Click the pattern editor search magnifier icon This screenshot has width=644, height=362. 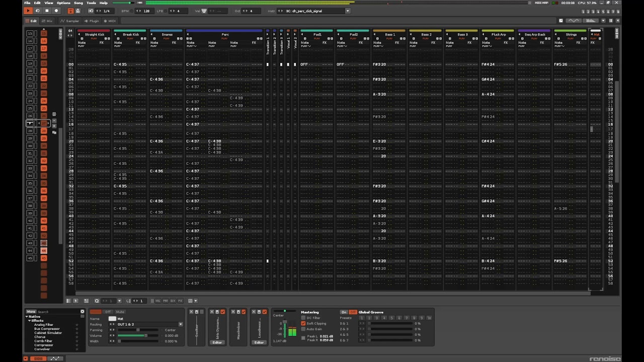tap(97, 301)
